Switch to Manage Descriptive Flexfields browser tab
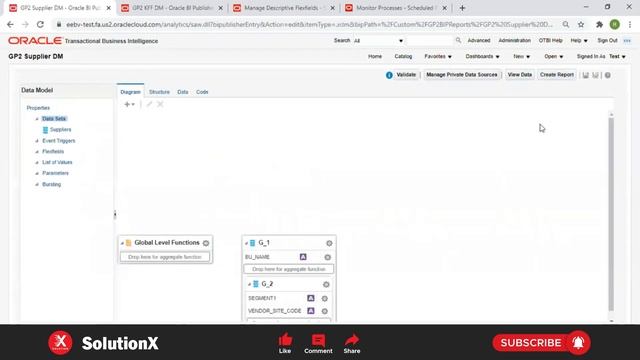Image resolution: width=640 pixels, height=360 pixels. pyautogui.click(x=283, y=8)
